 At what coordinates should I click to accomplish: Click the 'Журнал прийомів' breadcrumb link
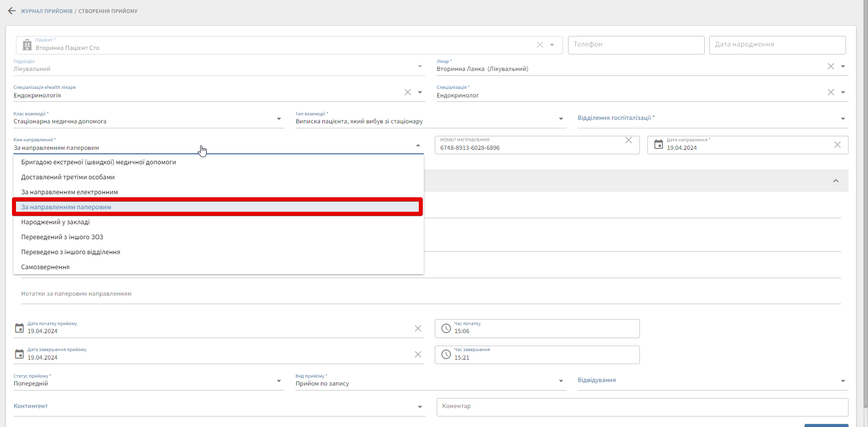(x=46, y=11)
